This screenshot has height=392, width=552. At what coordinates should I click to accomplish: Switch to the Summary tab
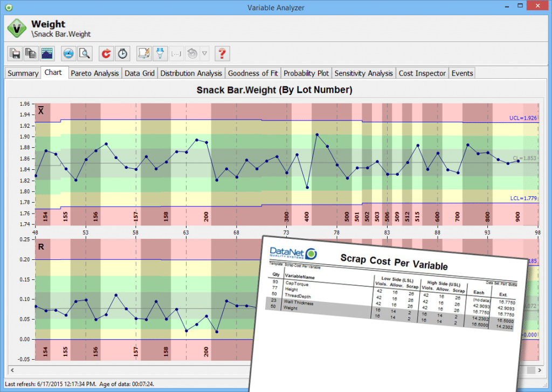tap(23, 73)
